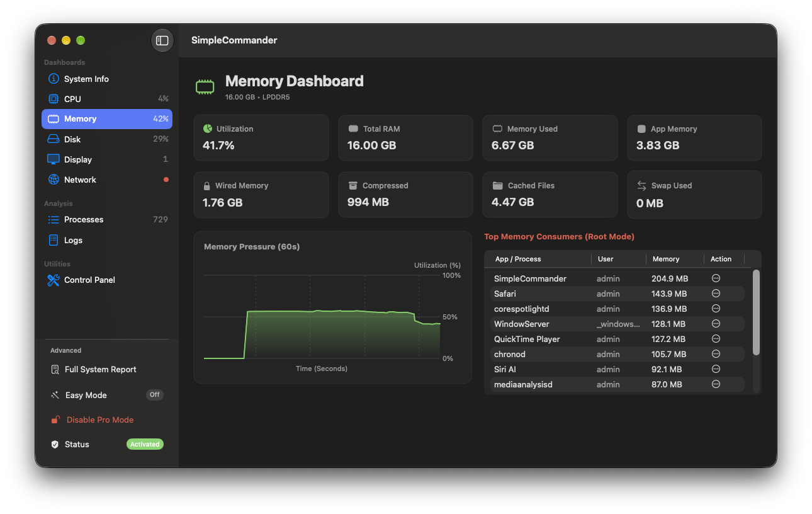This screenshot has width=812, height=514.
Task: Click the Swap Used 0 MB card
Action: click(695, 195)
